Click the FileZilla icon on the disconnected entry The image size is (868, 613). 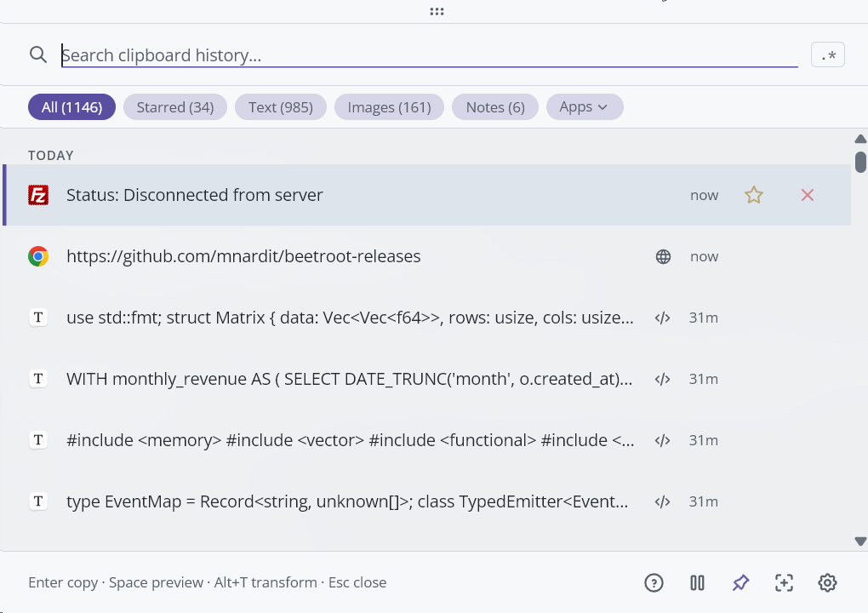pyautogui.click(x=38, y=195)
